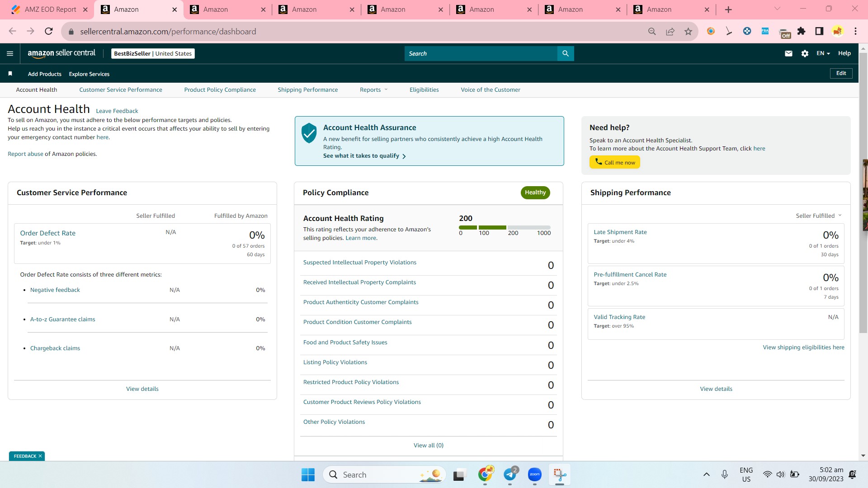Open the Seller Central hamburger menu
The image size is (868, 488).
(x=10, y=53)
